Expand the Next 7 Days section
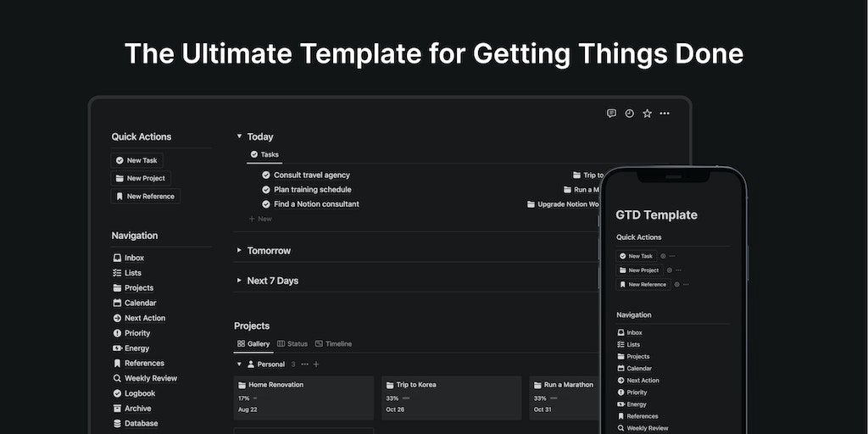 pyautogui.click(x=239, y=280)
